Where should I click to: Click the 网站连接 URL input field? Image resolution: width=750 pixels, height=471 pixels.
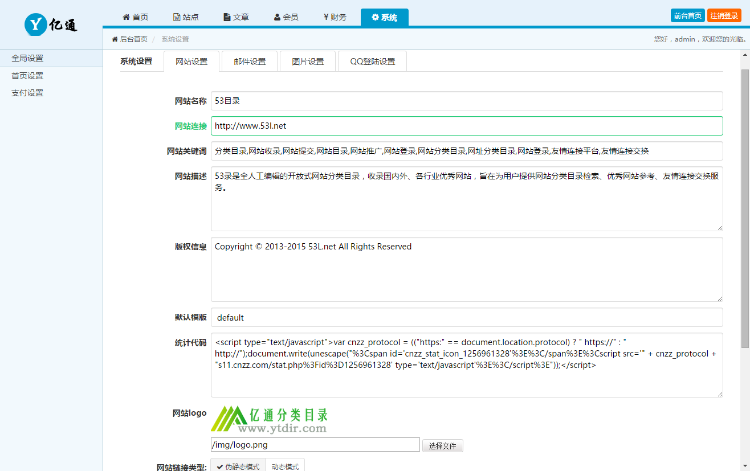467,126
